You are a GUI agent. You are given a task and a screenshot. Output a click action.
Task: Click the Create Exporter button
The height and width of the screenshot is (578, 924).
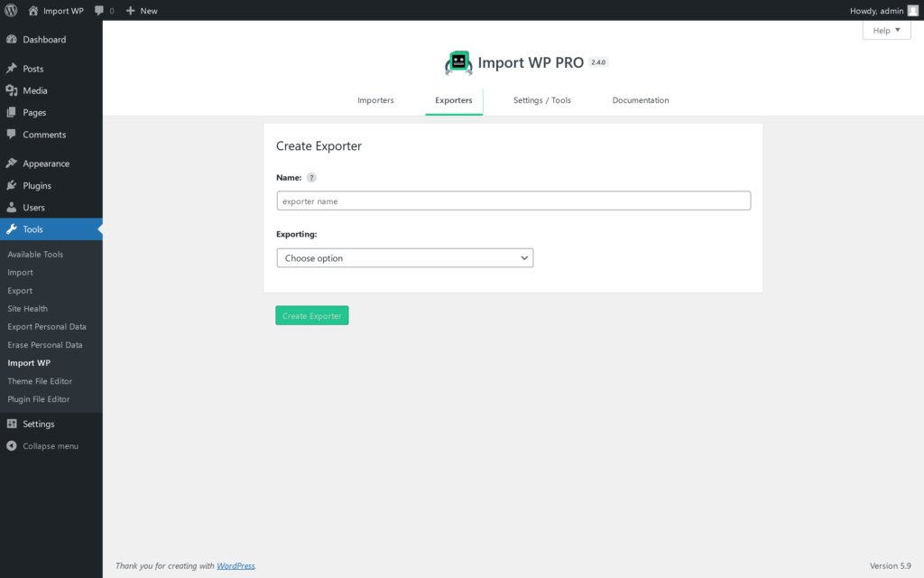coord(311,315)
